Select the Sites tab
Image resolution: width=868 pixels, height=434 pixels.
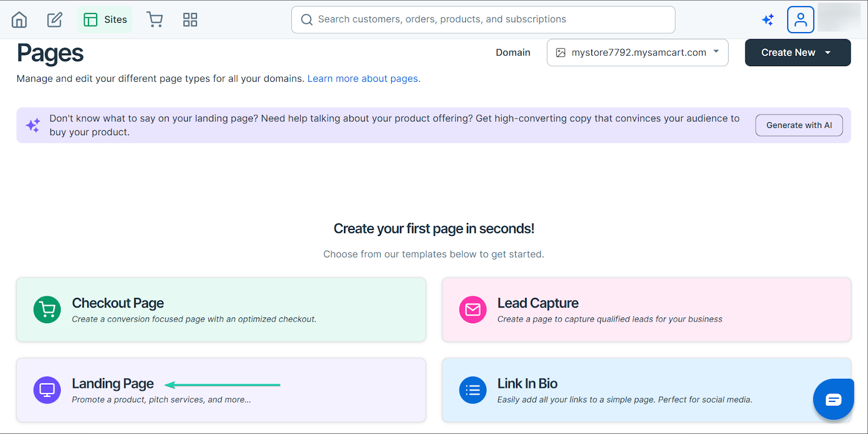tap(105, 20)
